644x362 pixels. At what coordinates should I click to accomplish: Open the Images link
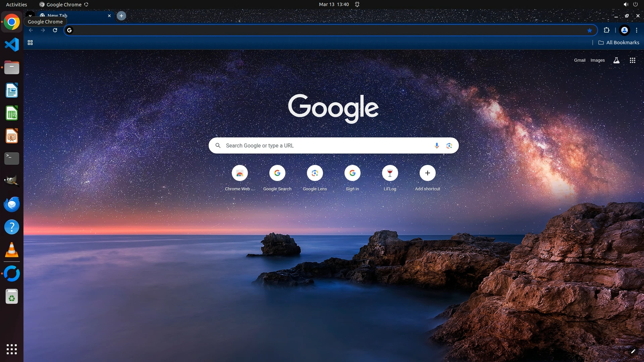tap(597, 60)
